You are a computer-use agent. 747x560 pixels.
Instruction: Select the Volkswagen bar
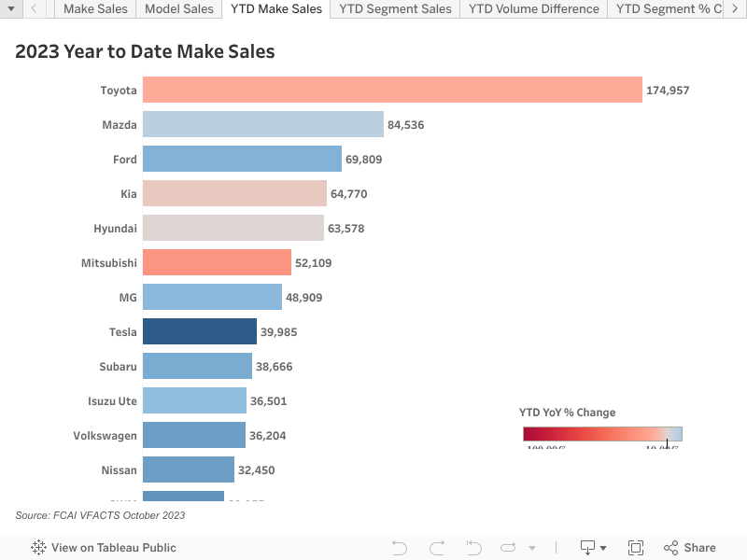(x=194, y=435)
